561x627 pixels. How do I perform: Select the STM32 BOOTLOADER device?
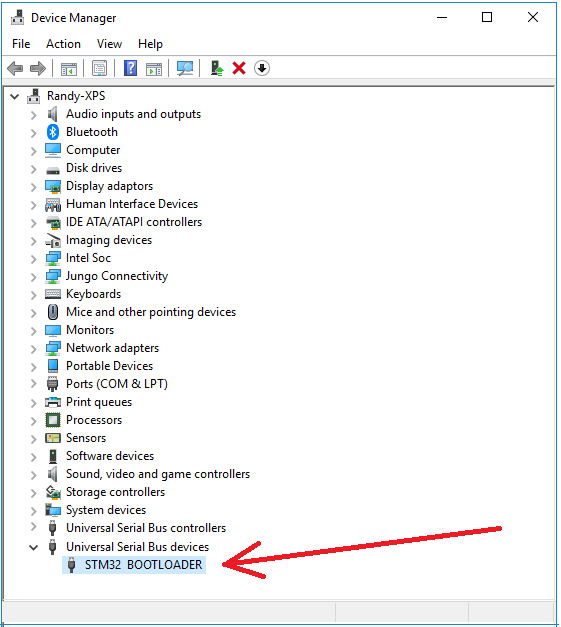(x=134, y=565)
